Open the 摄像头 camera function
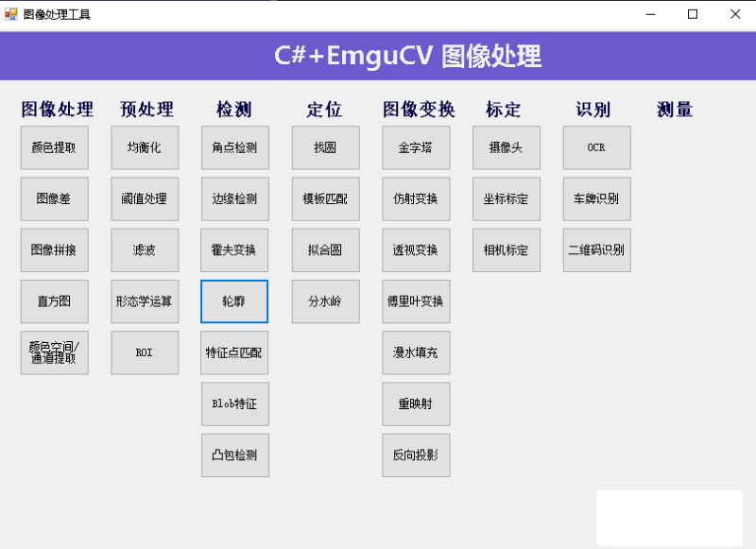Image resolution: width=756 pixels, height=549 pixels. [506, 148]
